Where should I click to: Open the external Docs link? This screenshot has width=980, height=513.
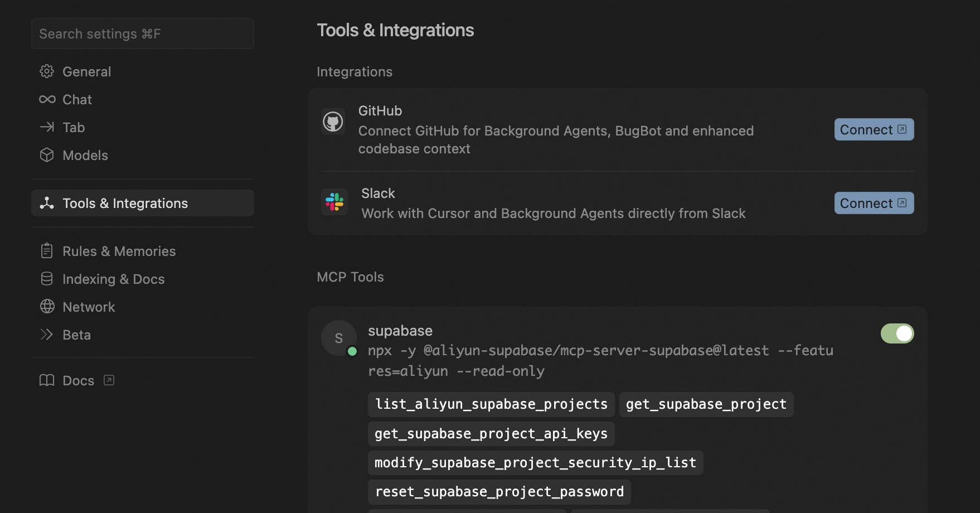79,380
